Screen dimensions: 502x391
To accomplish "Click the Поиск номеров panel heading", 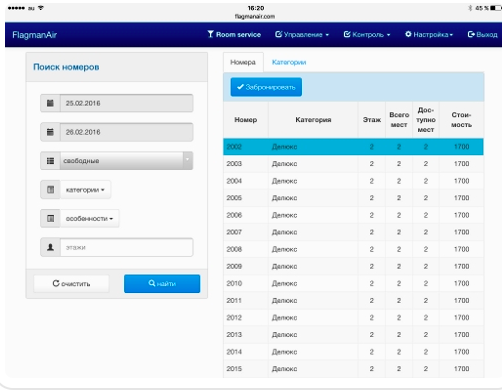I will (x=66, y=67).
